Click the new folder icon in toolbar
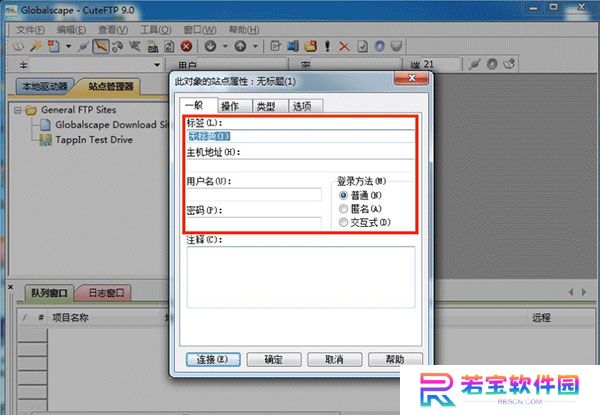The height and width of the screenshot is (415, 600). coord(310,47)
